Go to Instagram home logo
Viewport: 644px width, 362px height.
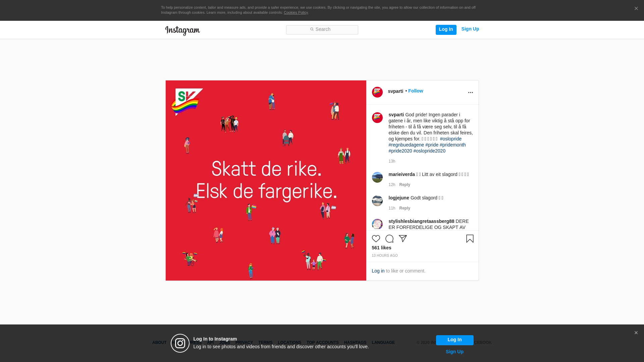(182, 31)
